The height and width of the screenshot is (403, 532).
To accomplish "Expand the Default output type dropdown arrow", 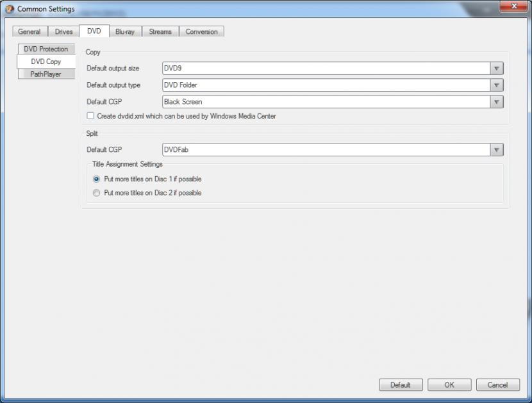I will coord(496,85).
